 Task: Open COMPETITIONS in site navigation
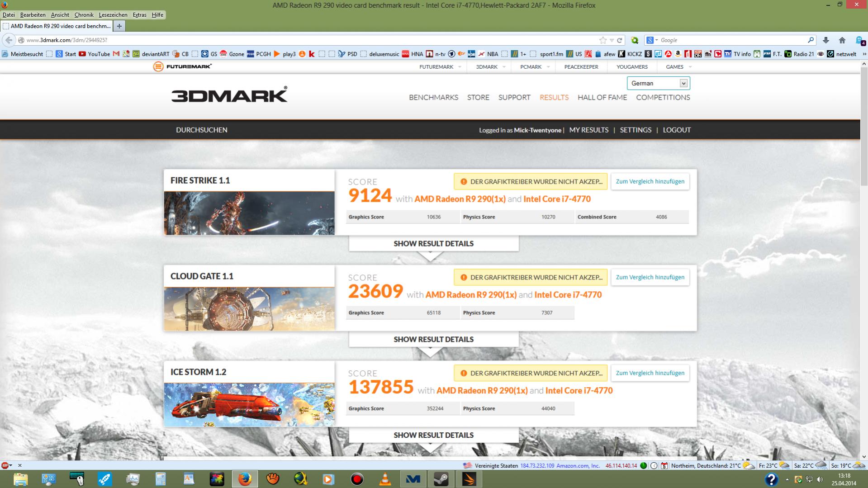(x=663, y=97)
